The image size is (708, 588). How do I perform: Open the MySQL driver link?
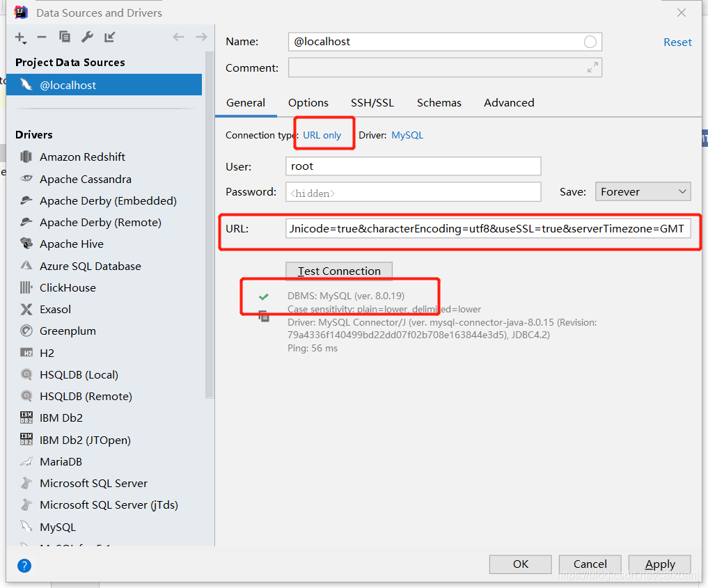tap(407, 136)
